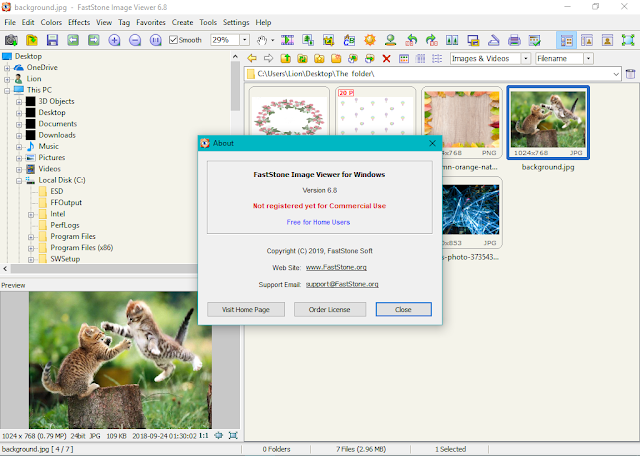Collapse the This PC tree node
The image size is (640, 456).
click(x=7, y=90)
